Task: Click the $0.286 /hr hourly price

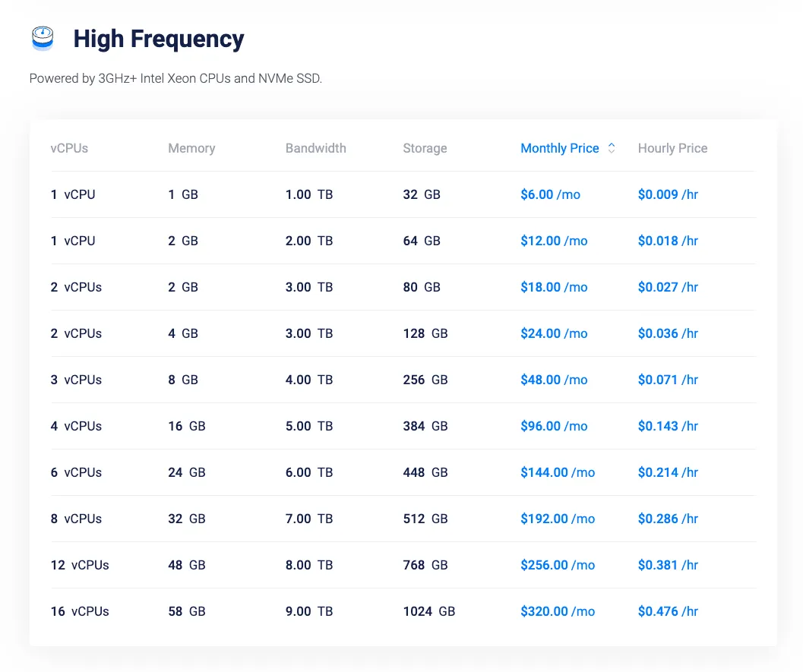Action: coord(669,519)
